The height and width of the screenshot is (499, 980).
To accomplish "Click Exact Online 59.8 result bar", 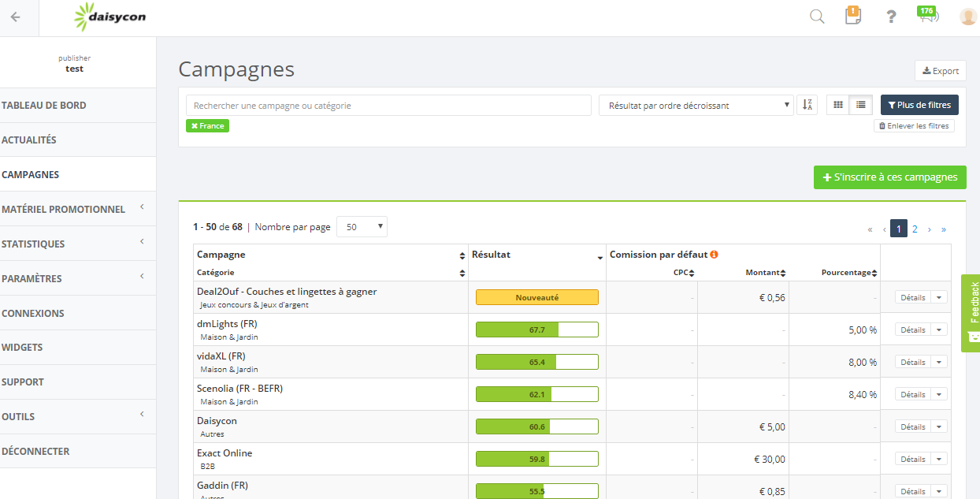I will point(537,459).
